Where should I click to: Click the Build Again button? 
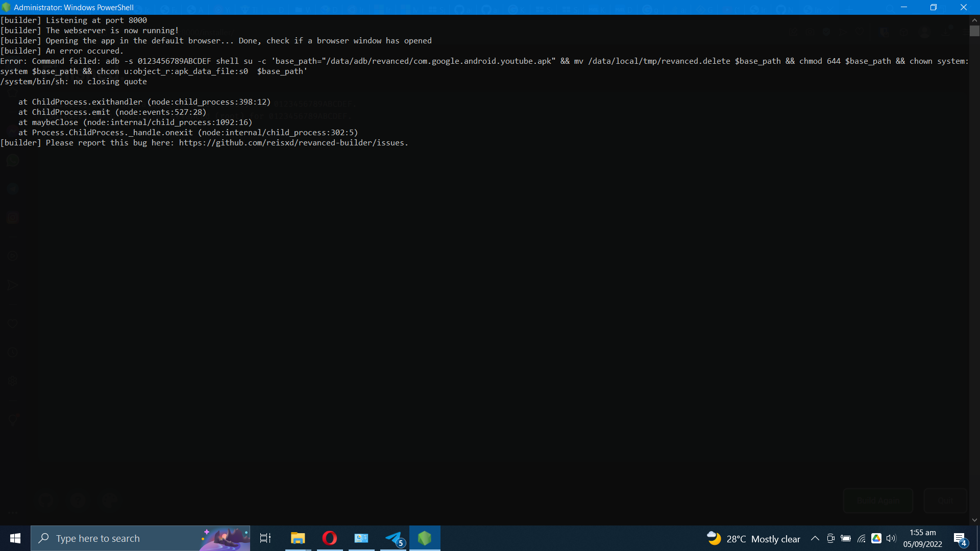(878, 500)
